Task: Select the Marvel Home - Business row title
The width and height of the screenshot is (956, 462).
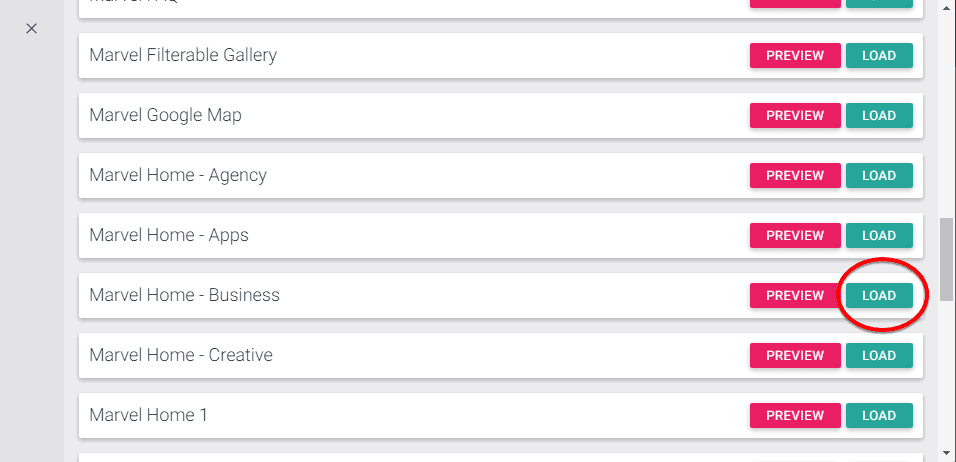Action: tap(184, 296)
